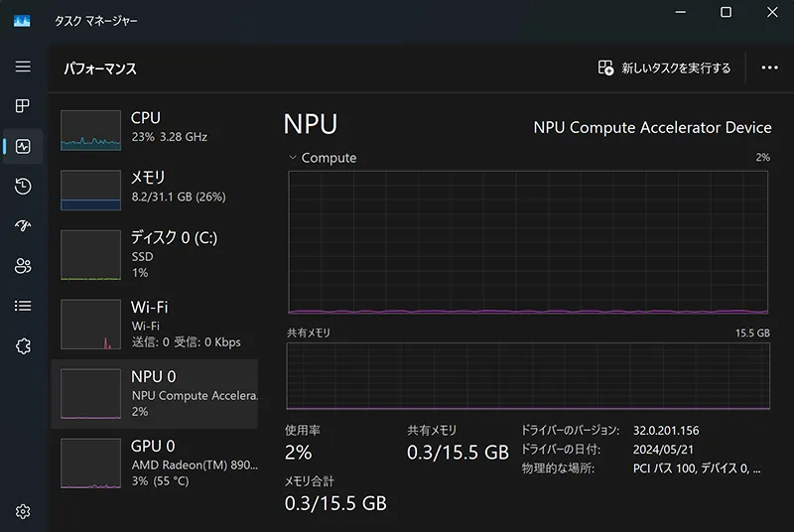Open the three-dot more options menu
Viewport: 794px width, 532px height.
coord(770,67)
